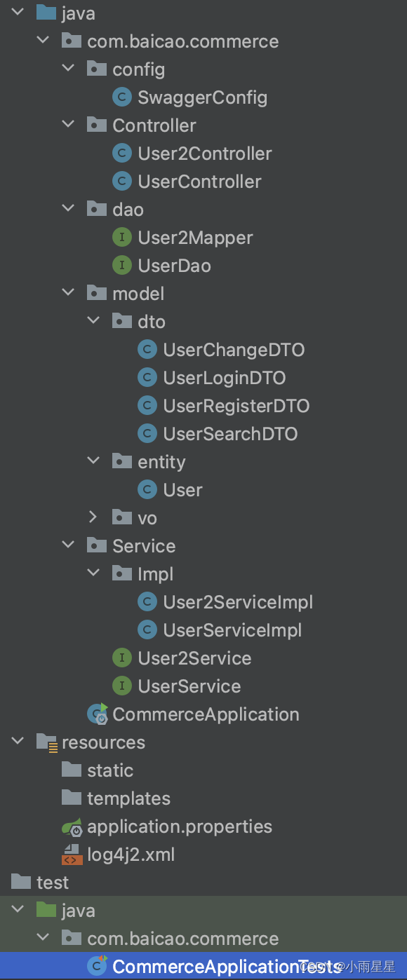This screenshot has width=407, height=980.
Task: Click the UserService interface icon
Action: tap(122, 686)
